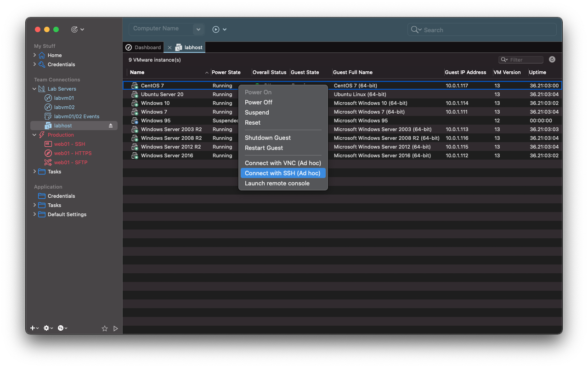Click inside the Search field

click(x=481, y=29)
